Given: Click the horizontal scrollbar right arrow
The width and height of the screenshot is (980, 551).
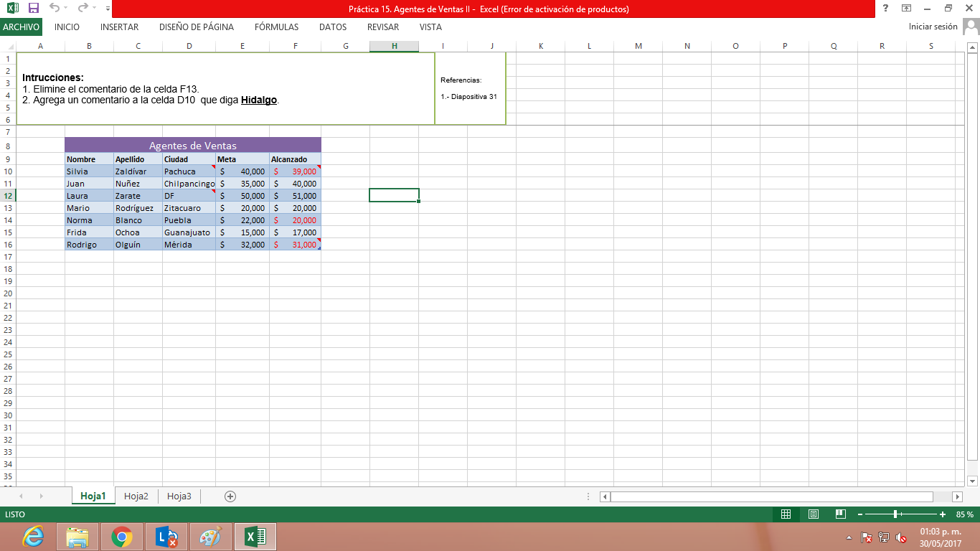Looking at the screenshot, I should [x=957, y=496].
